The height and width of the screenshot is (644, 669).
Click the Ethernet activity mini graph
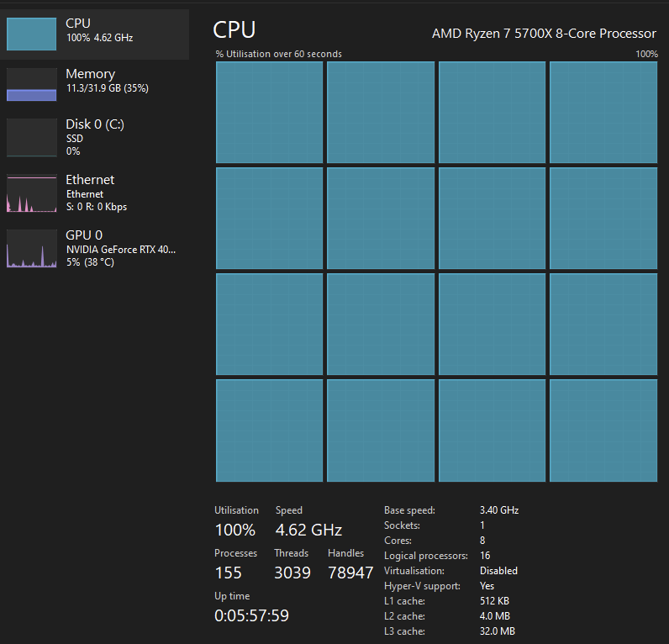click(32, 193)
